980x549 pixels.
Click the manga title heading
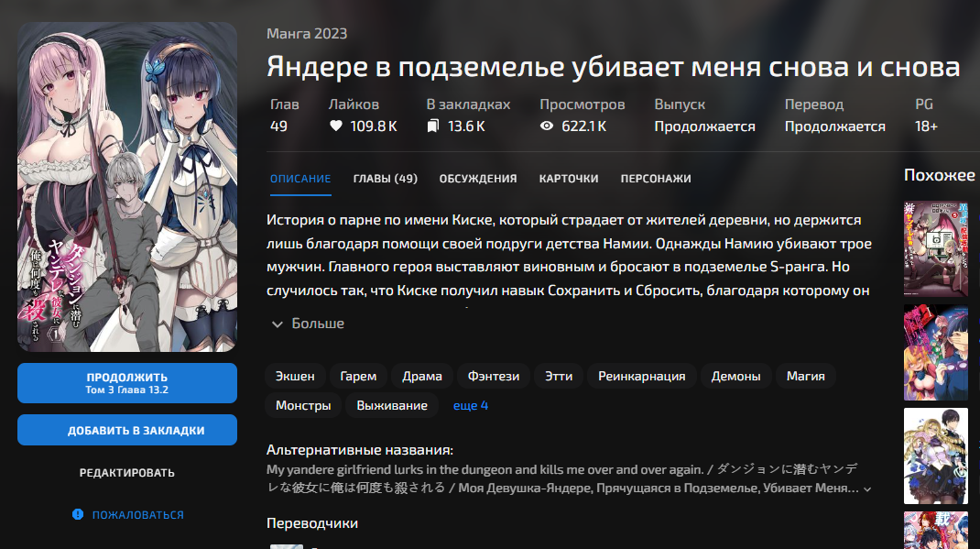tap(613, 67)
